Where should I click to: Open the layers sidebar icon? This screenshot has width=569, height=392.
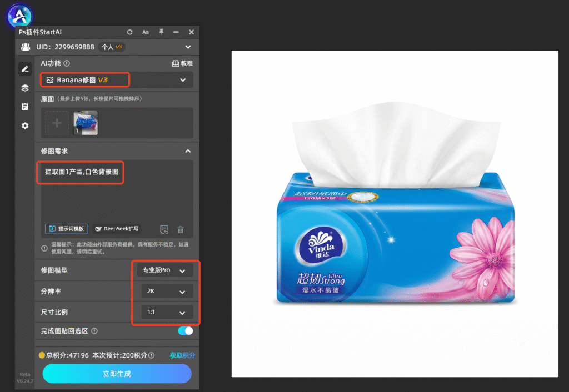(25, 88)
